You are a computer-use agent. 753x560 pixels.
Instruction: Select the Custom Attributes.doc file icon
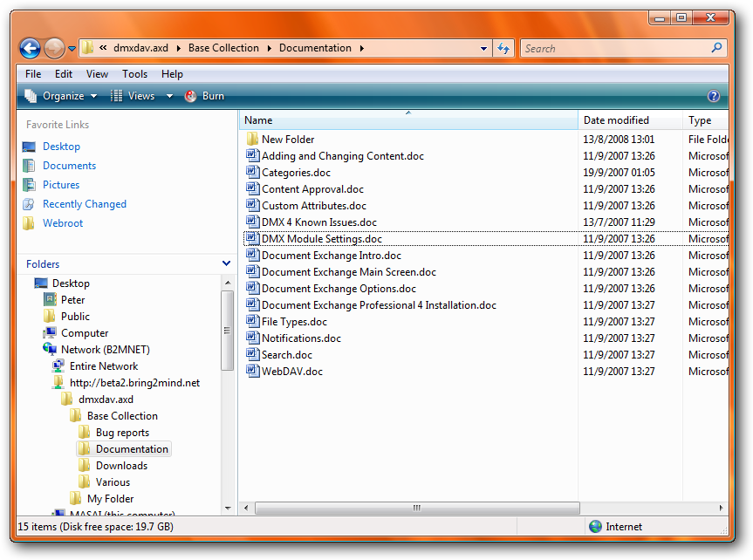pos(253,205)
